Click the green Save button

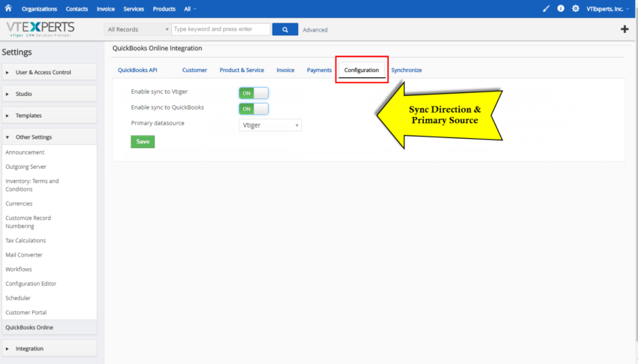pos(143,142)
